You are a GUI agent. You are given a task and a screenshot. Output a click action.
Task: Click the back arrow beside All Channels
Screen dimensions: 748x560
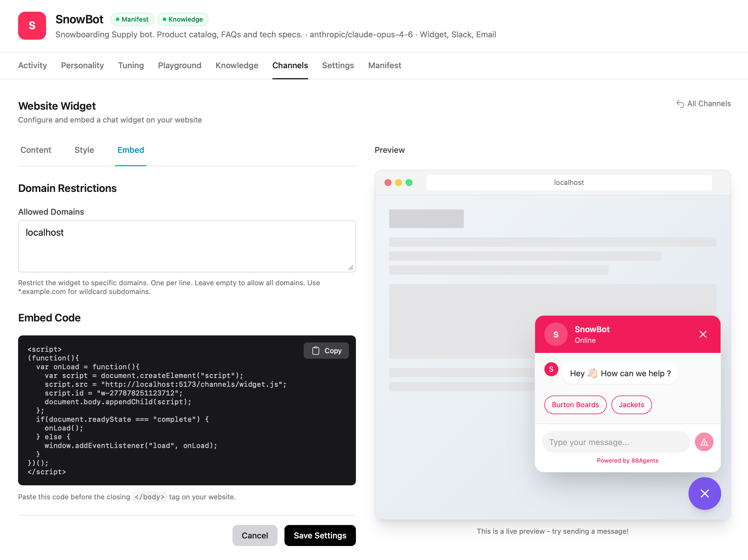point(681,104)
